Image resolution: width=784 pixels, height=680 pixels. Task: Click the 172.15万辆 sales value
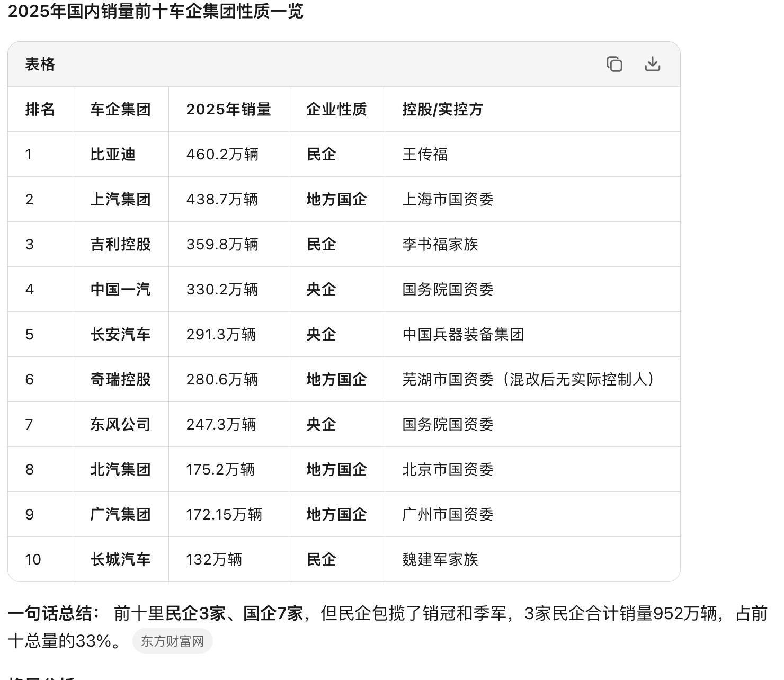(x=224, y=514)
